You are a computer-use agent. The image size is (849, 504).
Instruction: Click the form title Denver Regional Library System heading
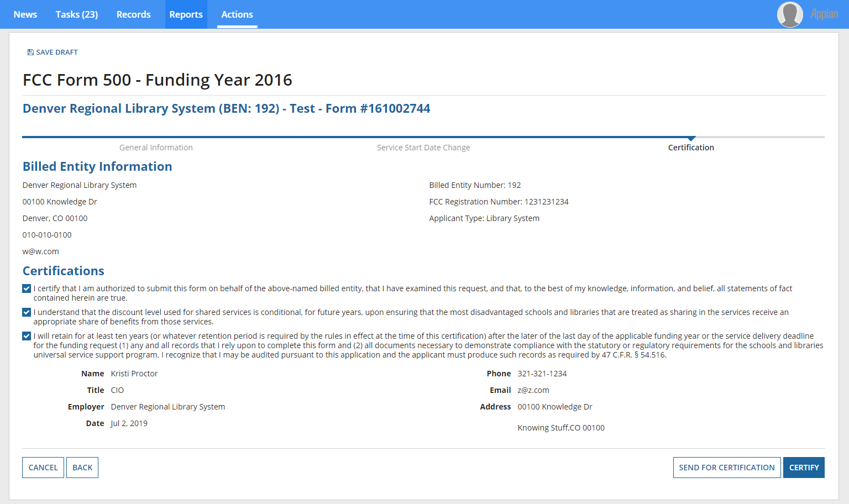click(x=226, y=108)
